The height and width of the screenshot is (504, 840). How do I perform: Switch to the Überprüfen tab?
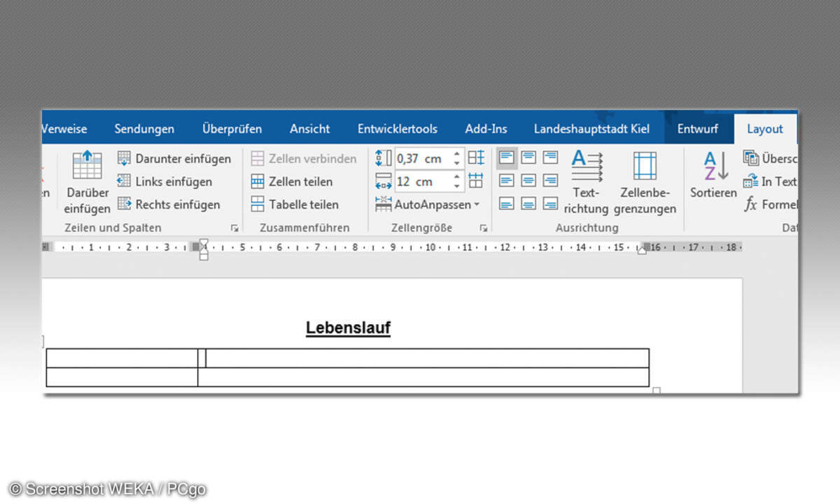pos(232,129)
